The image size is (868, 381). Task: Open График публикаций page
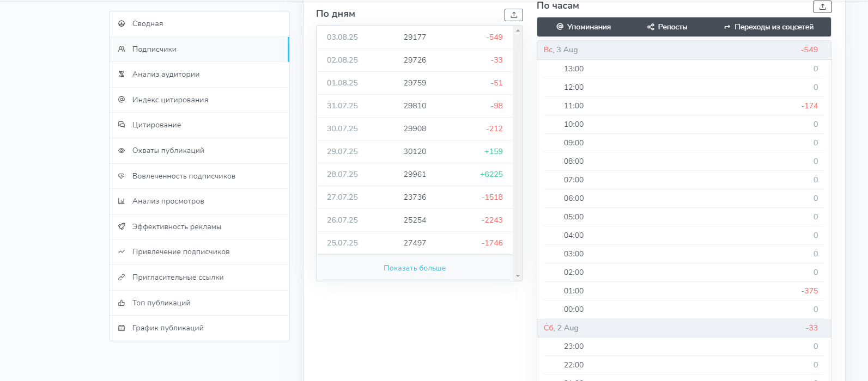199,328
